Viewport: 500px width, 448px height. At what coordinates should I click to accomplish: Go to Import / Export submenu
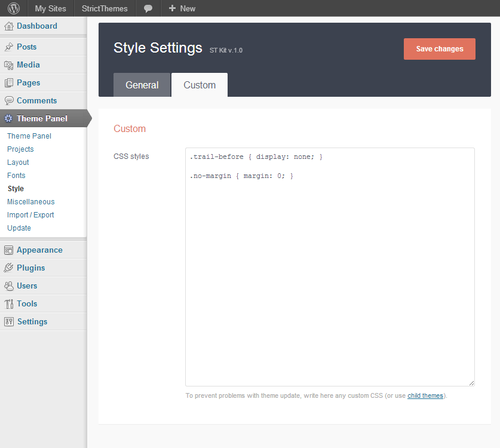point(30,215)
